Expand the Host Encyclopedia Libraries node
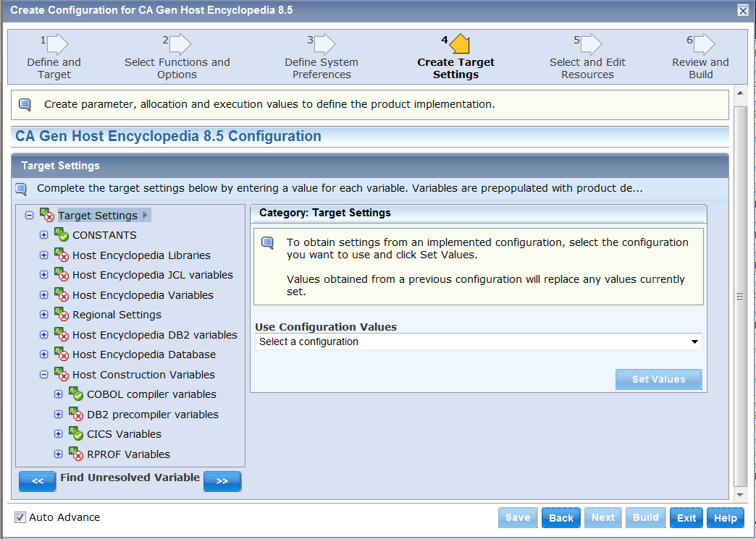This screenshot has height=539, width=756. 44,255
